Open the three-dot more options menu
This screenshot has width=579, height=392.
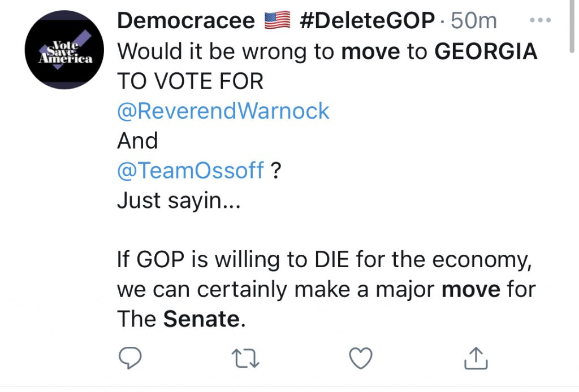[x=540, y=20]
